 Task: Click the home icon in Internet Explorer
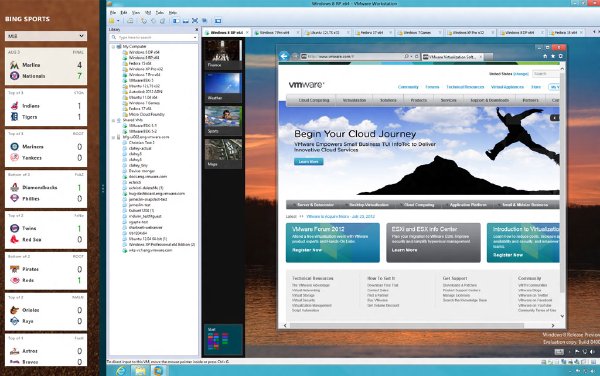[545, 56]
